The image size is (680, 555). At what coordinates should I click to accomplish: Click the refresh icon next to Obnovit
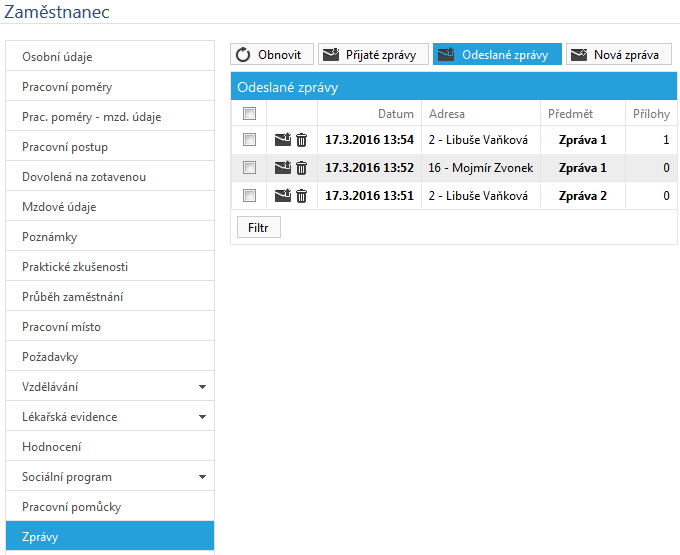tap(243, 55)
